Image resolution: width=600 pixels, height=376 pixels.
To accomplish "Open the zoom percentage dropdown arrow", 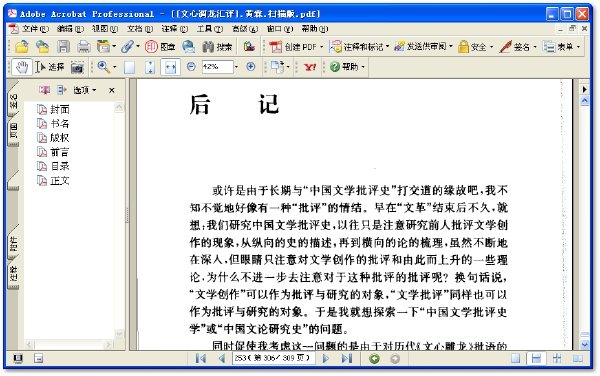I will tap(236, 67).
